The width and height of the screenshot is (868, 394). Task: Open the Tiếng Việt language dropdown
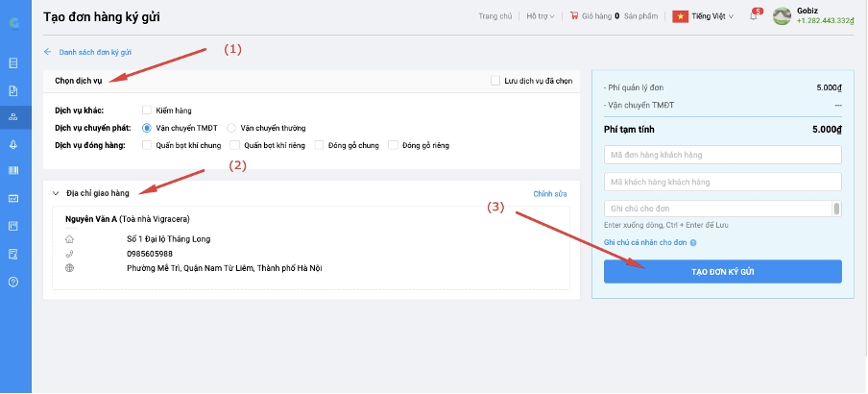point(704,16)
